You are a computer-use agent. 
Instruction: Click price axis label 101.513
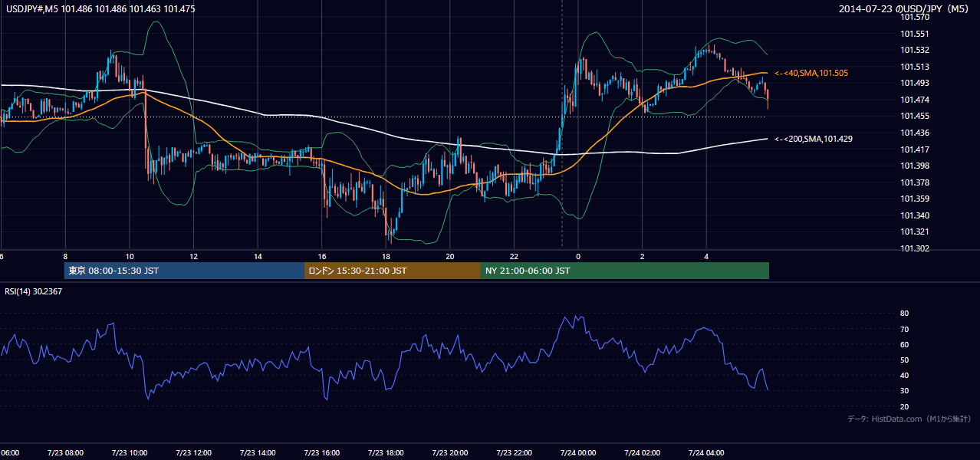pos(914,67)
